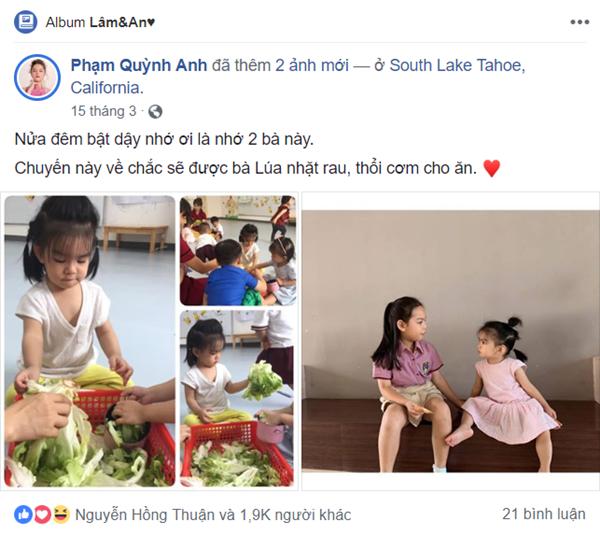Screen dimensions: 600x535
Task: Click the post text mentioning bà Lúa
Action: point(246,168)
